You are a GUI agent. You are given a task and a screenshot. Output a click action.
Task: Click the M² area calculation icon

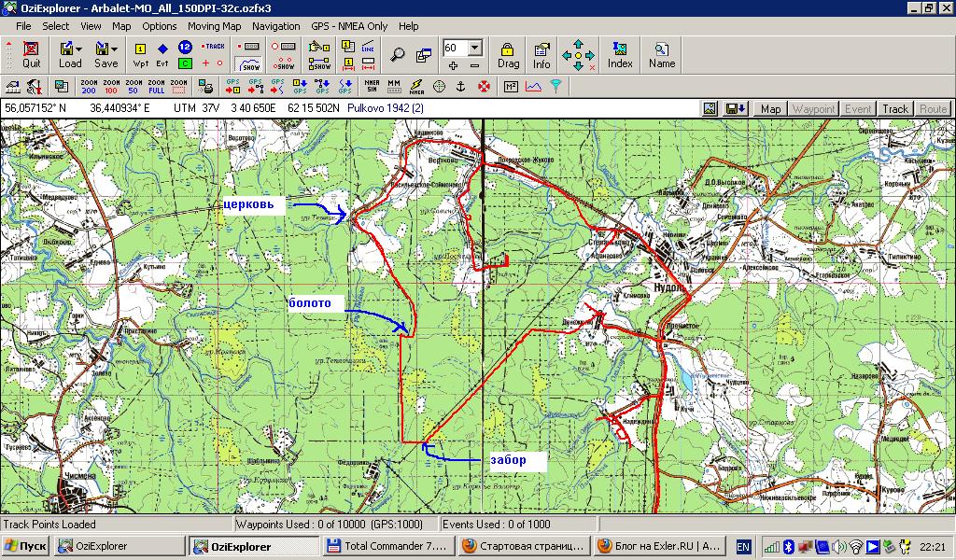click(x=511, y=87)
